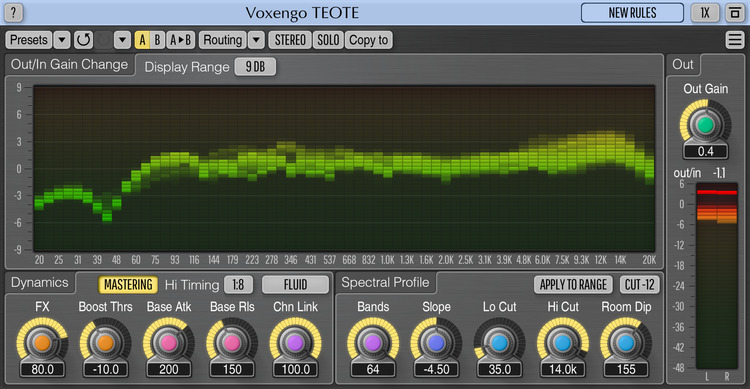Toggle APPLY TO RANGE button
The height and width of the screenshot is (389, 750).
(x=573, y=285)
